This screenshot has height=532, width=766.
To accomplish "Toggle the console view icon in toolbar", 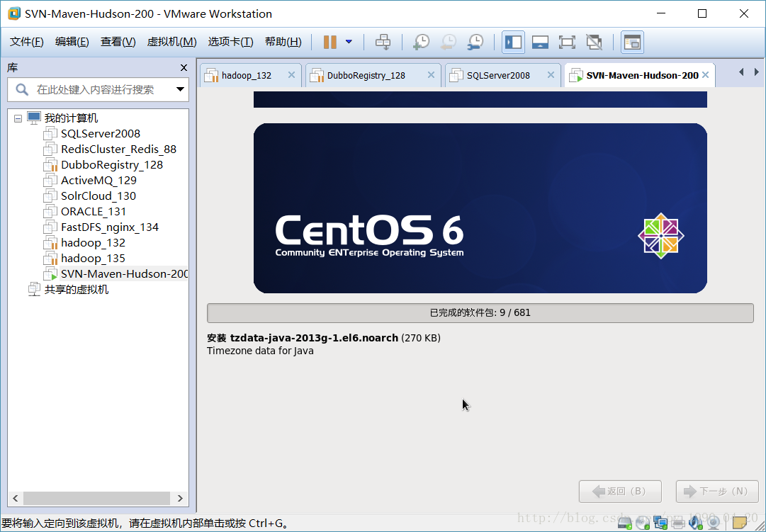I will pyautogui.click(x=632, y=42).
